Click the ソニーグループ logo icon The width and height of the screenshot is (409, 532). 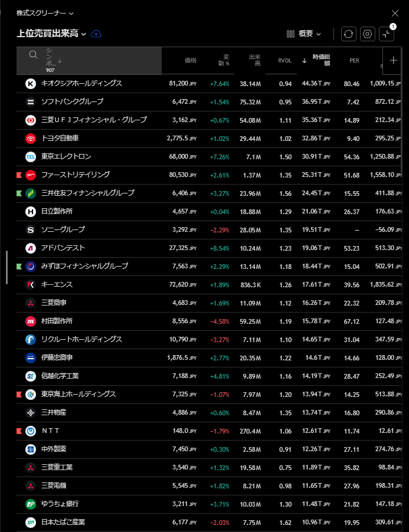click(31, 230)
